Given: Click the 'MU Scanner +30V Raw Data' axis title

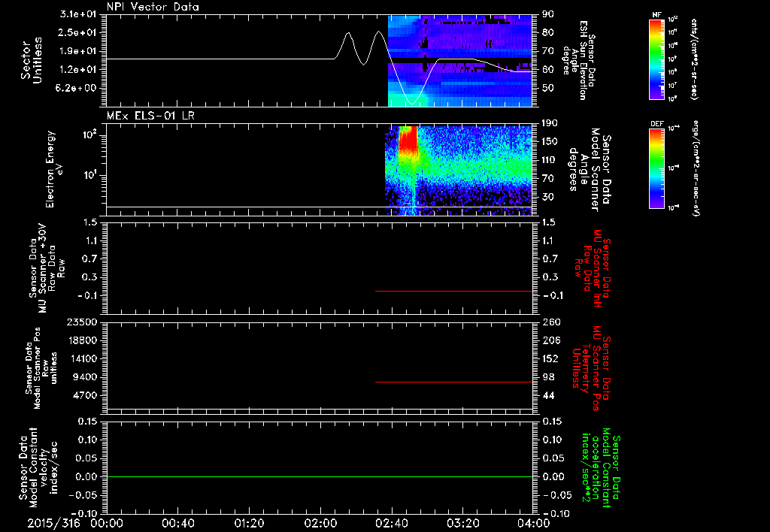Looking at the screenshot, I should click(47, 268).
